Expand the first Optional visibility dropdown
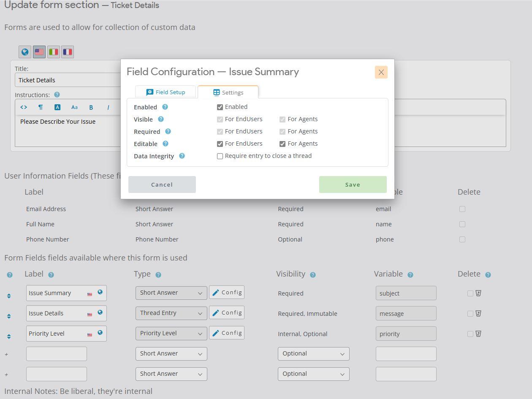Image resolution: width=532 pixels, height=399 pixels. pos(313,353)
